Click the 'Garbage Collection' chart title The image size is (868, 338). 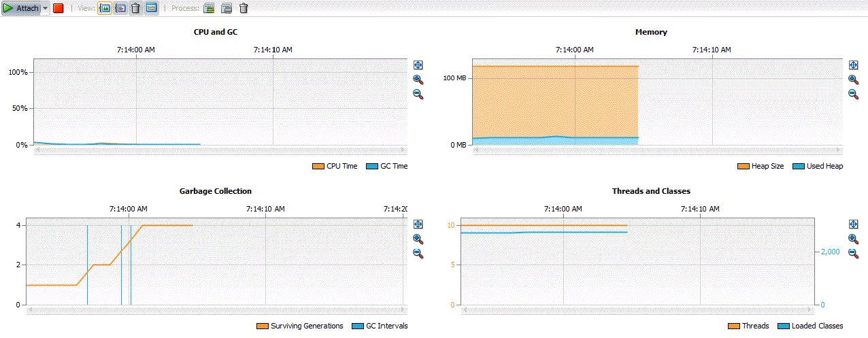click(x=216, y=191)
